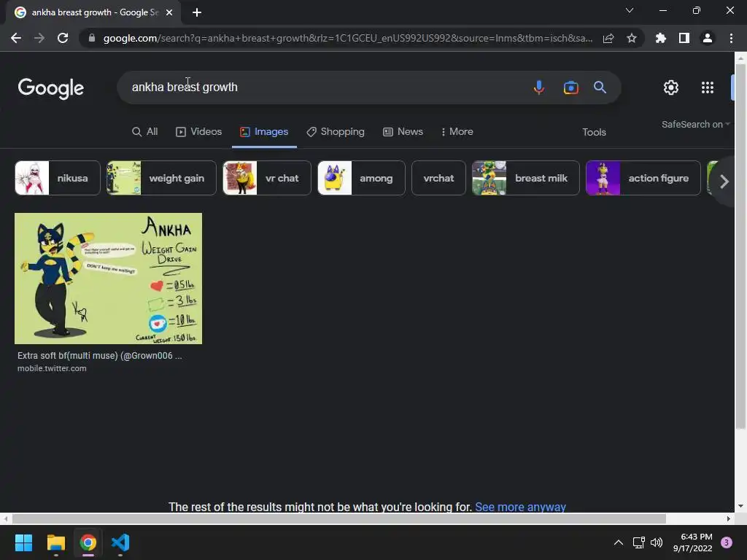Select the nikusa suggestion chip
The height and width of the screenshot is (560, 747).
coord(58,178)
